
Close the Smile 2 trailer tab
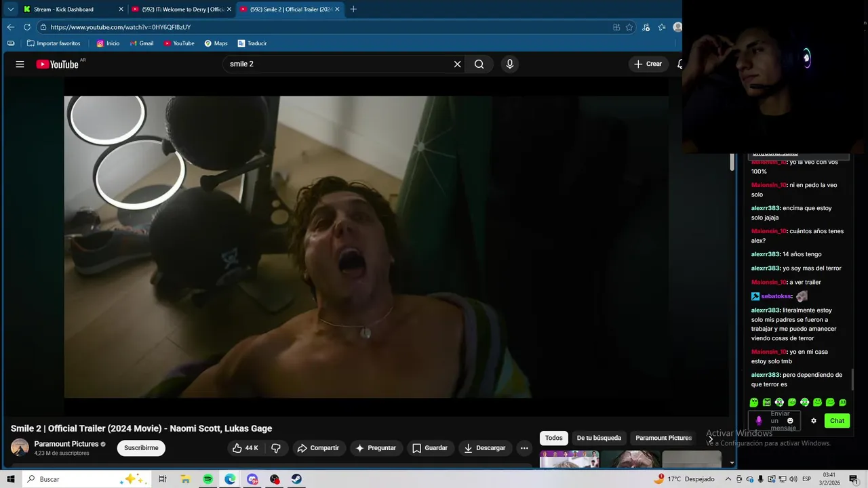(337, 9)
